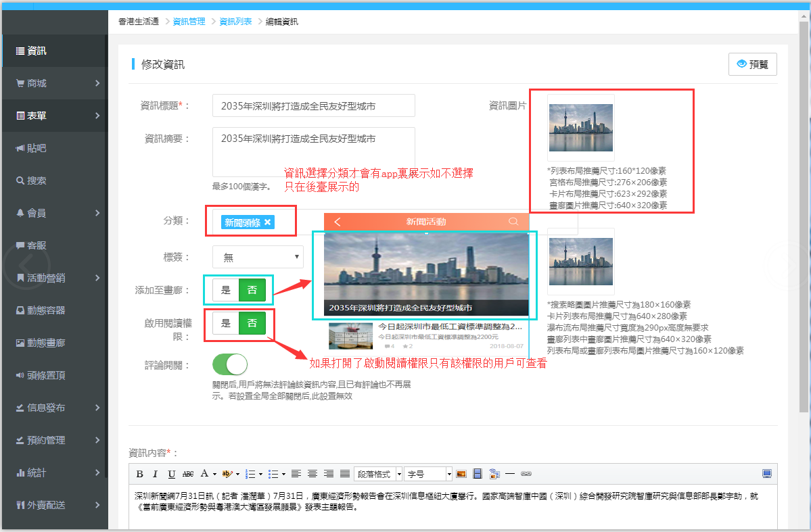Click the back arrow in 新聞活動 preview
Image resolution: width=811 pixels, height=532 pixels.
click(338, 222)
